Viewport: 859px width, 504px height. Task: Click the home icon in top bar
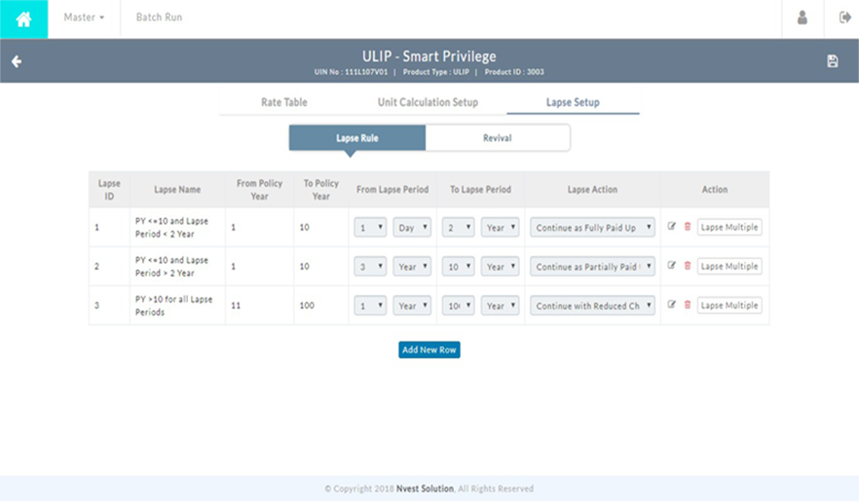pyautogui.click(x=23, y=18)
